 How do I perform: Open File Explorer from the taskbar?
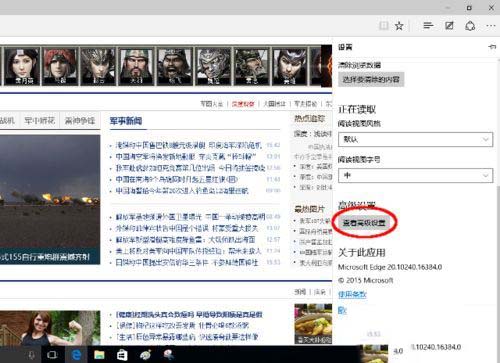coord(99,355)
